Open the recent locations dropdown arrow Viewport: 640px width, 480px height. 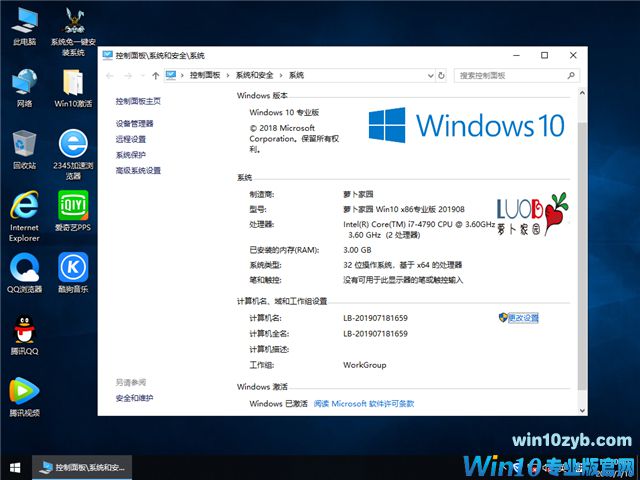(142, 76)
